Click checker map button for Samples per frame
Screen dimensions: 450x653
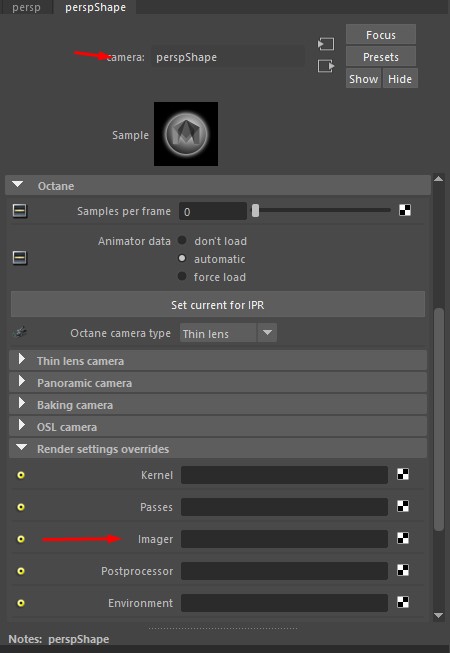coord(405,210)
